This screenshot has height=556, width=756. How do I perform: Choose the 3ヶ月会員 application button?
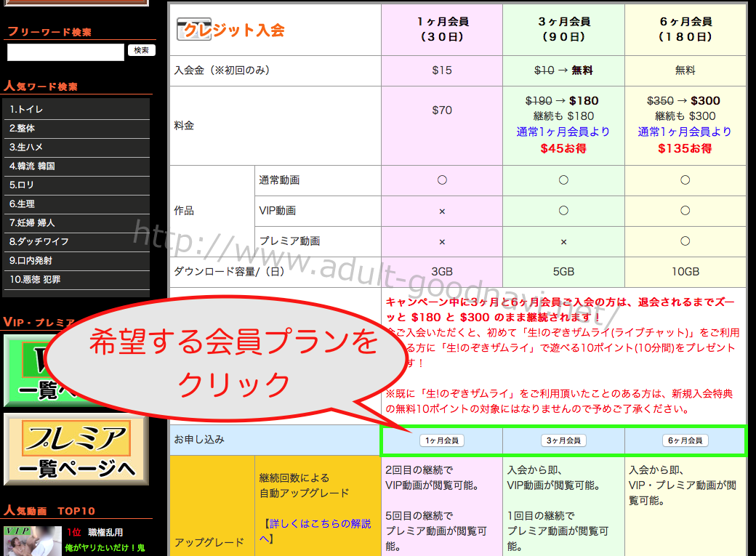point(563,440)
